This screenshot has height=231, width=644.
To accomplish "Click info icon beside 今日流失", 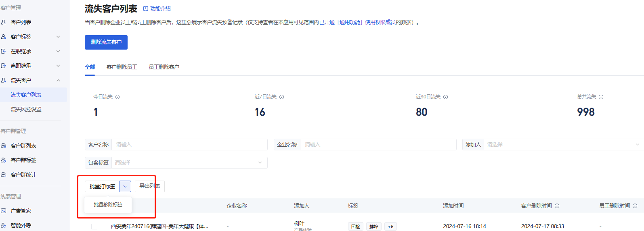I will tap(117, 97).
